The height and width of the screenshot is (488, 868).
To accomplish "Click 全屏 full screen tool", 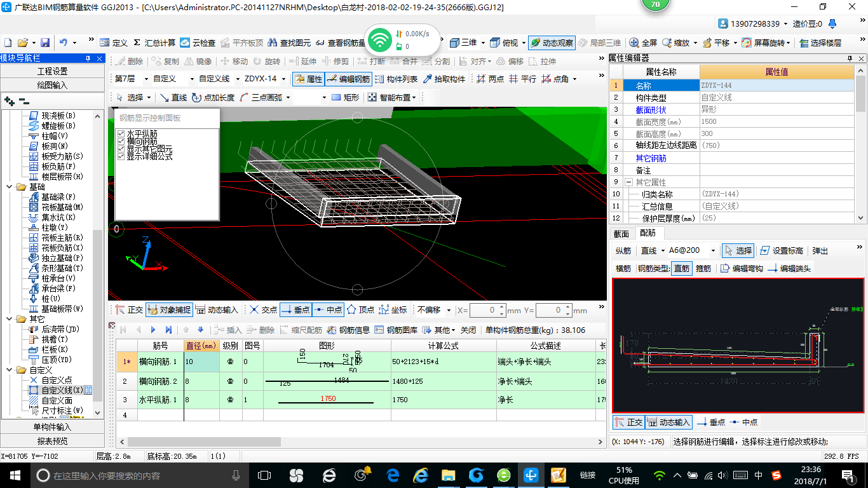I will click(x=643, y=43).
